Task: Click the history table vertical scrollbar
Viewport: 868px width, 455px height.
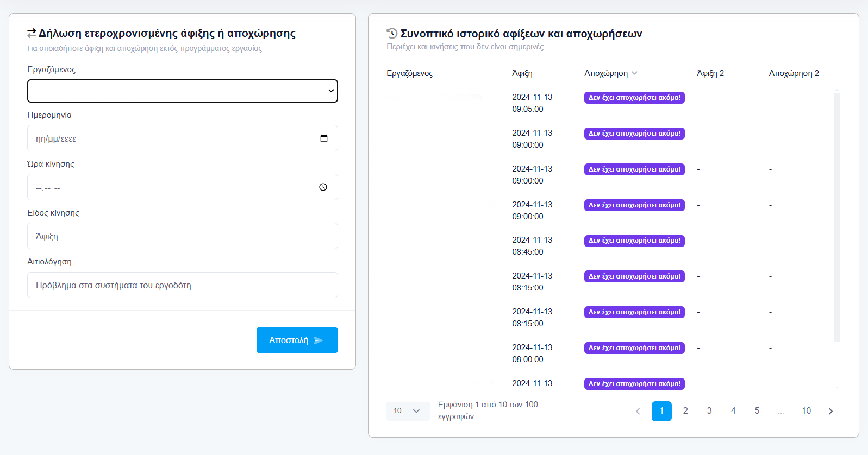Action: [837, 217]
